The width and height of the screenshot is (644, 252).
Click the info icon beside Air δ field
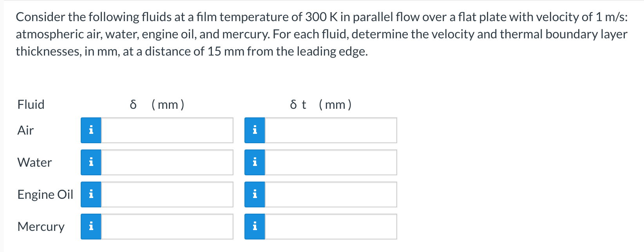[x=91, y=130]
